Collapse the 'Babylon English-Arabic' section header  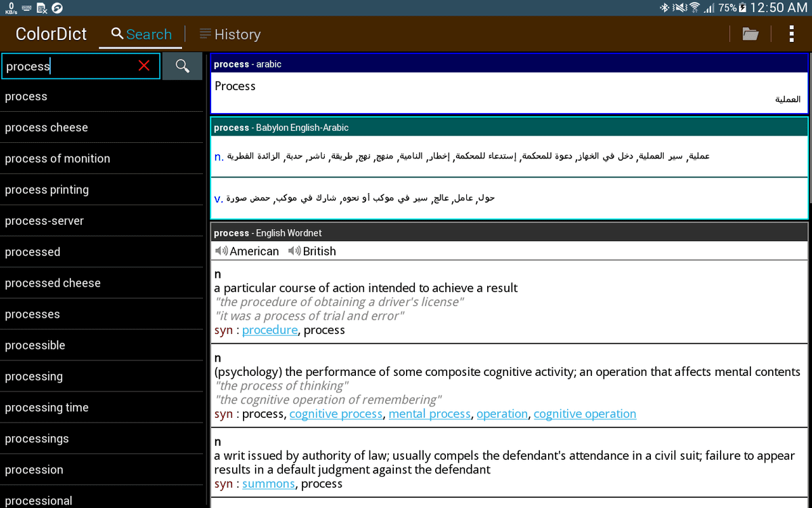click(x=507, y=127)
